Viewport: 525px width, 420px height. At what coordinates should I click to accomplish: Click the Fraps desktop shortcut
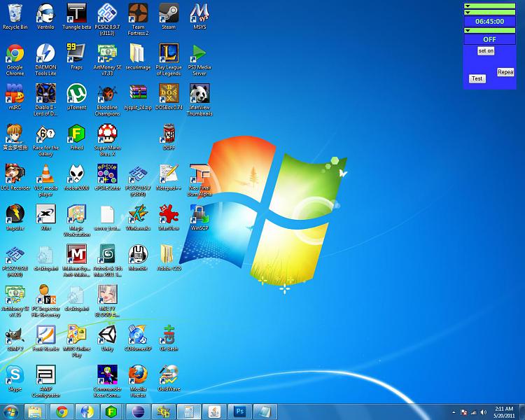pos(77,57)
